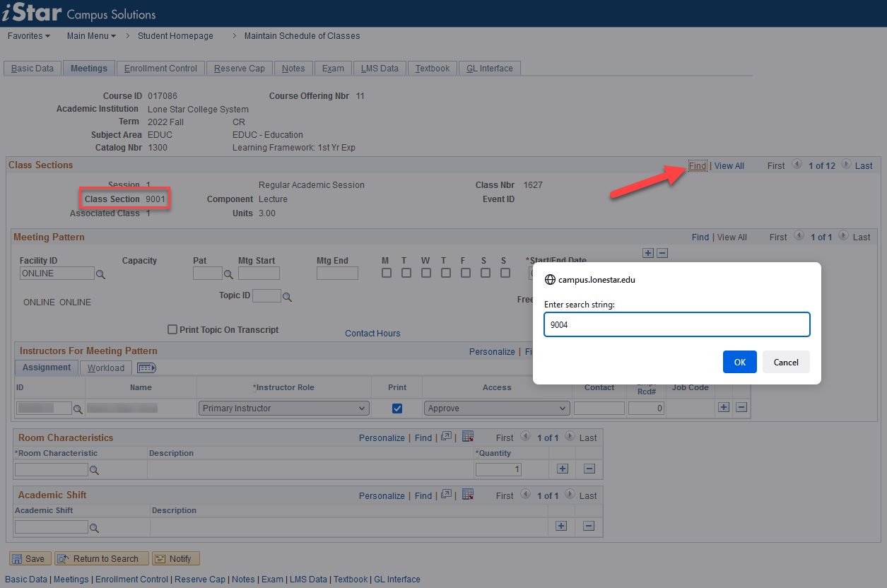This screenshot has width=887, height=588.
Task: Delete the current Meeting Pattern row
Action: (662, 253)
